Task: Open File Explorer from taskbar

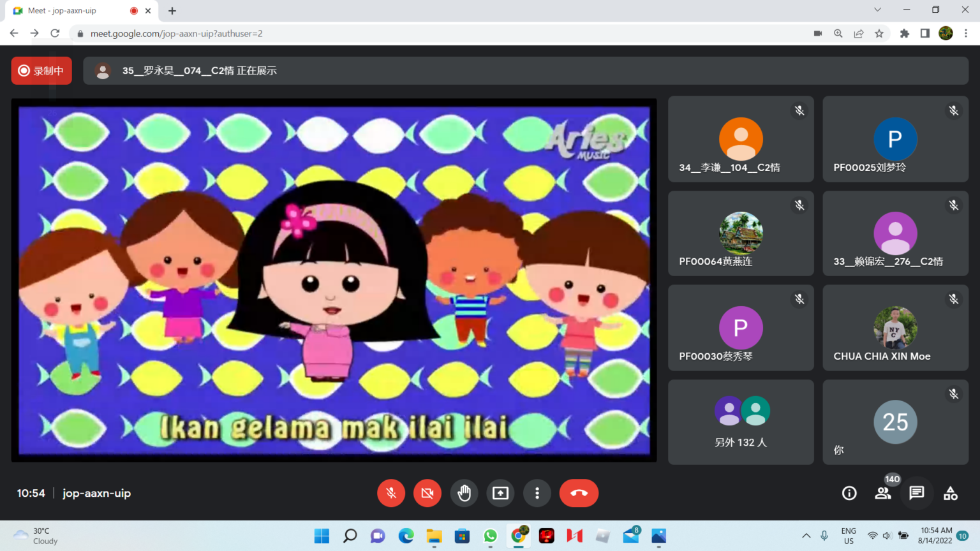Action: point(434,536)
